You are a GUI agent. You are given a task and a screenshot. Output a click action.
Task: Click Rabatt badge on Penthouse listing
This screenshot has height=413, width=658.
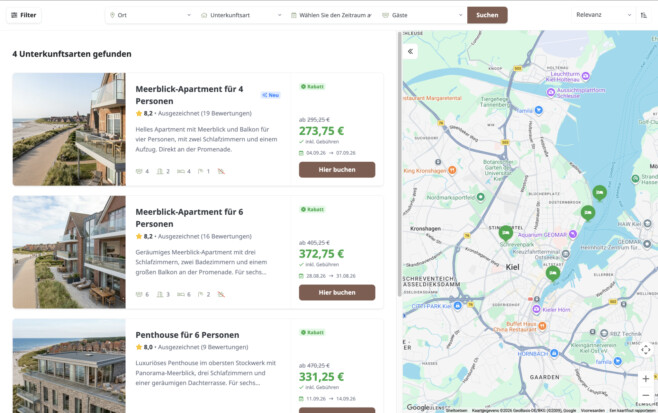click(x=312, y=332)
